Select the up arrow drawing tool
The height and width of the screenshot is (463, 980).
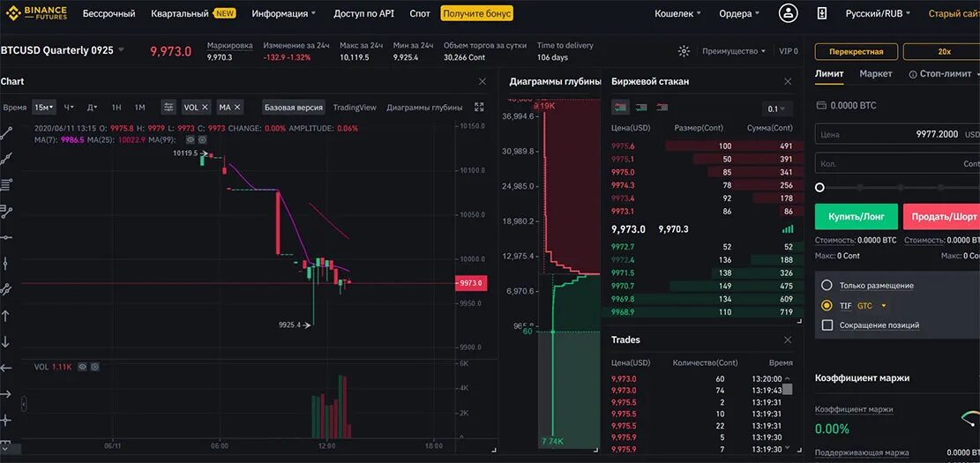[x=6, y=316]
